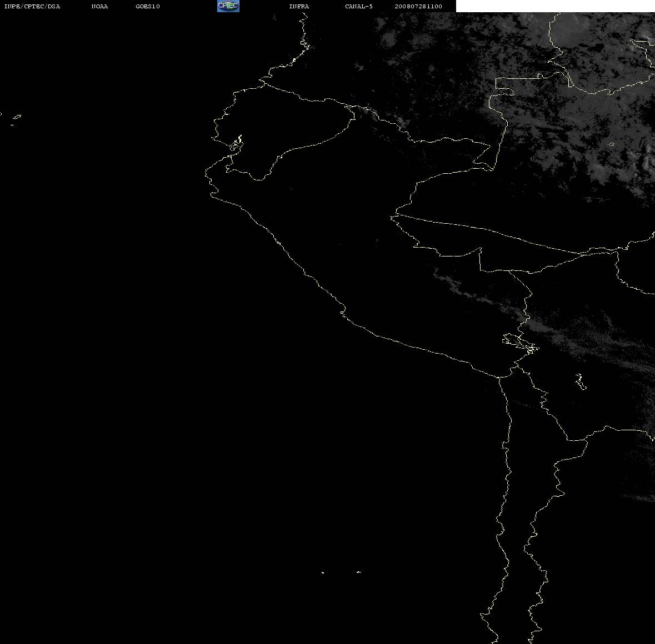Screen dimensions: 655x644
Task: Click the 200807281100 timestamp
Action: click(418, 6)
